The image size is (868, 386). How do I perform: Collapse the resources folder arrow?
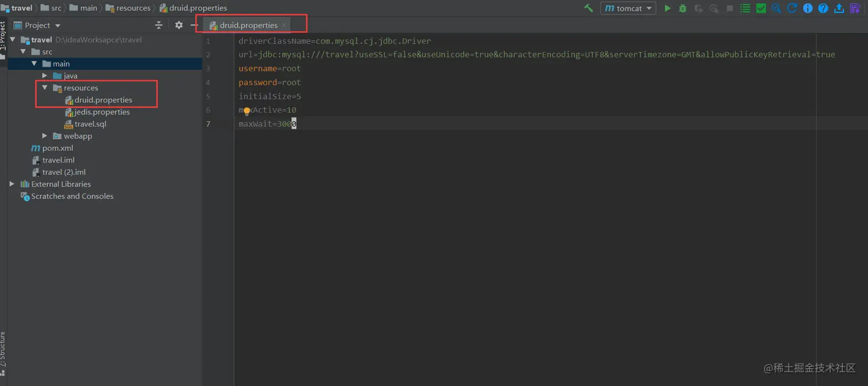pyautogui.click(x=45, y=88)
